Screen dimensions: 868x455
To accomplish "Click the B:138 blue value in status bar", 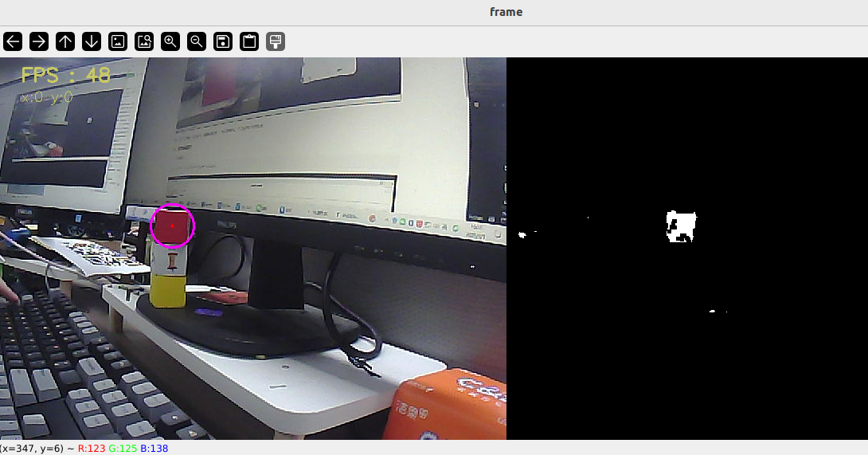I will click(154, 449).
